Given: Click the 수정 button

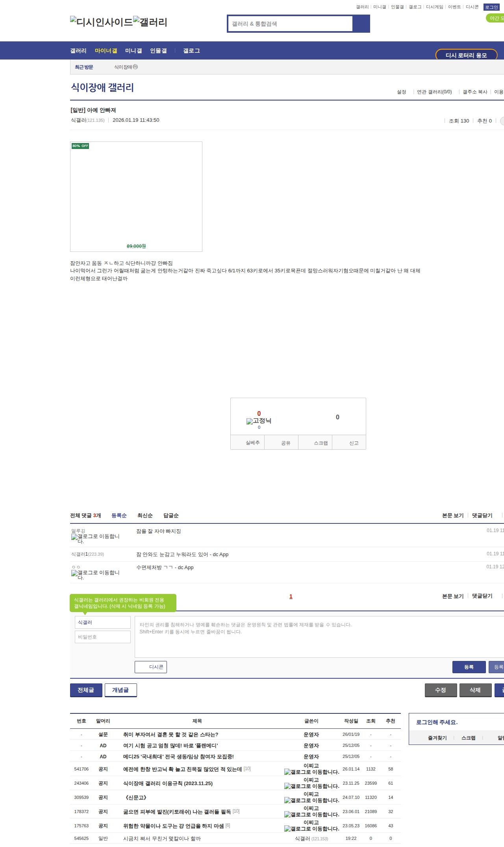Looking at the screenshot, I should click(441, 690).
